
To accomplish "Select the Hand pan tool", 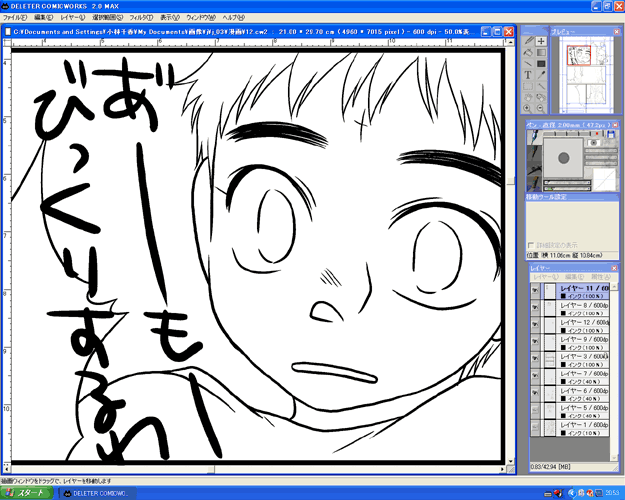I will (x=528, y=97).
